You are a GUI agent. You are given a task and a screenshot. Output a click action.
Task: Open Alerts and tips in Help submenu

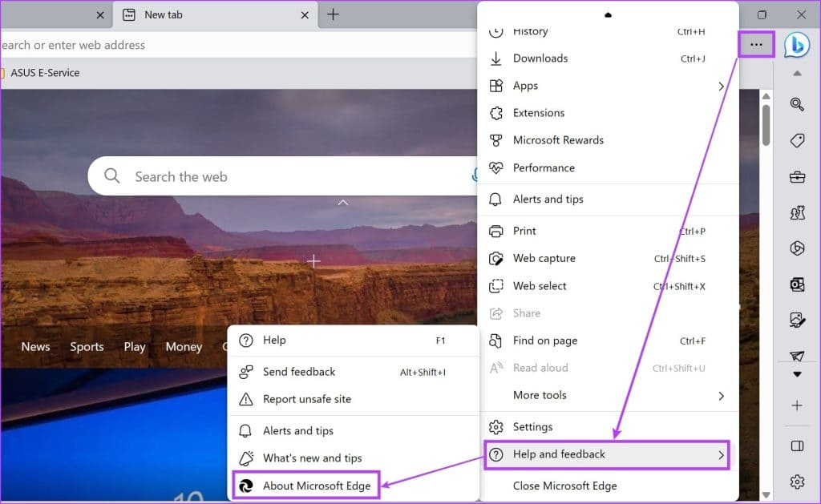(354, 431)
